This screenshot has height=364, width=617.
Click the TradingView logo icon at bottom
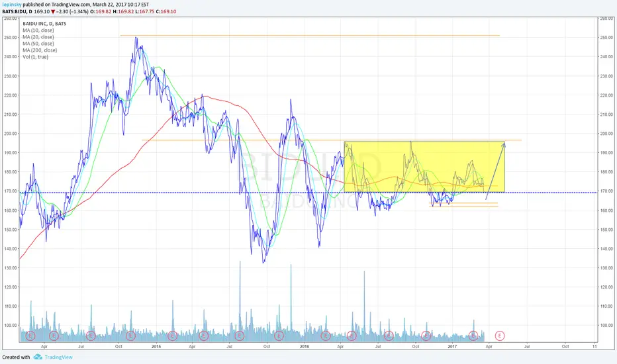pos(38,357)
